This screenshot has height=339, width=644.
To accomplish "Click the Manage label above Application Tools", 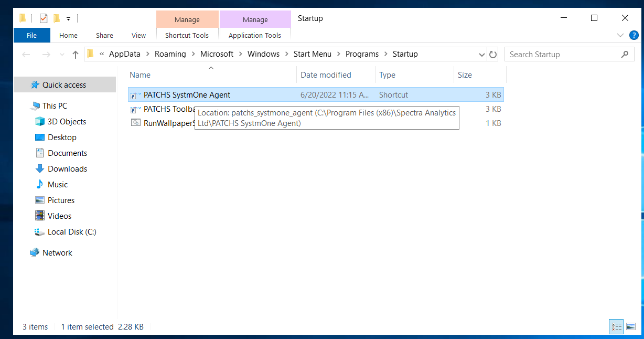I will click(255, 19).
